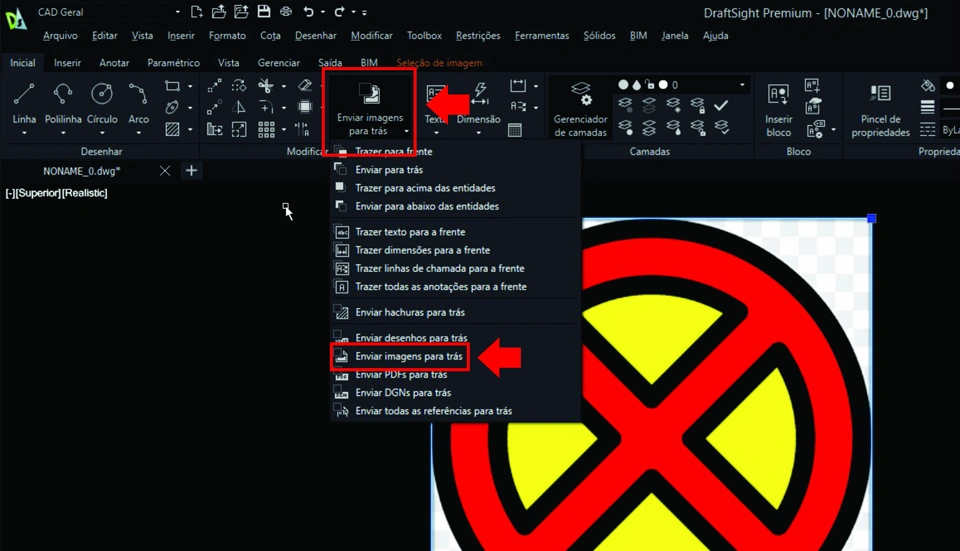Open the Ferramentas menu

542,36
